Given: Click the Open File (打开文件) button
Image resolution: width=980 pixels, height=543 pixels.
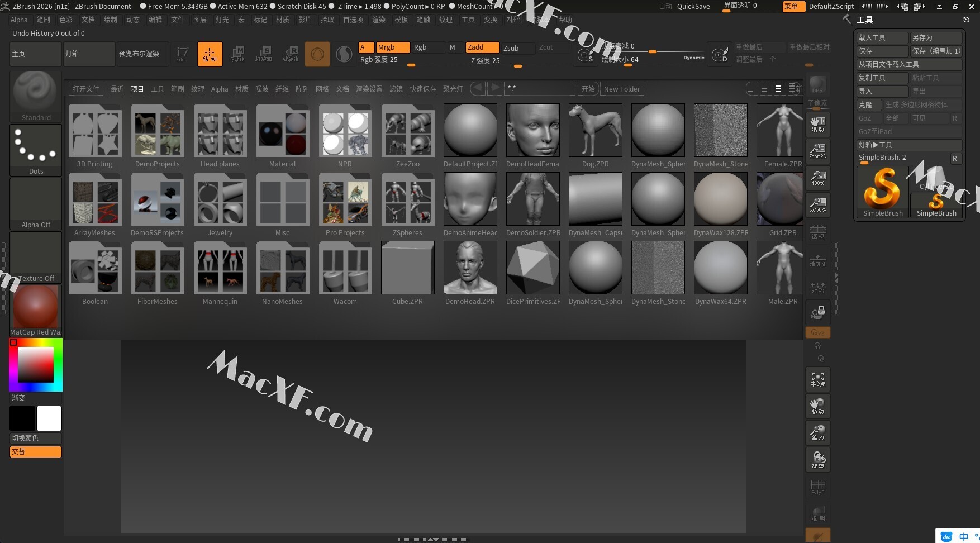Looking at the screenshot, I should 85,89.
